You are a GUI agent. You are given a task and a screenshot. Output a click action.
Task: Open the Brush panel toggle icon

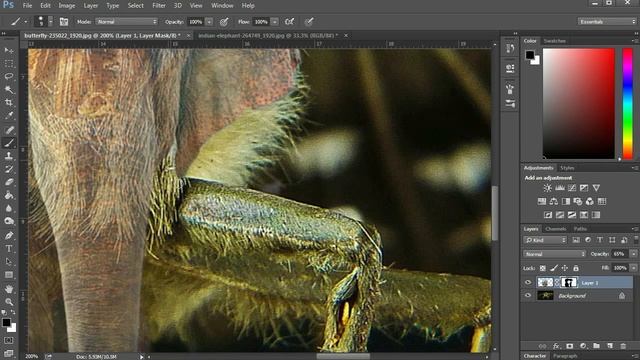click(x=64, y=22)
